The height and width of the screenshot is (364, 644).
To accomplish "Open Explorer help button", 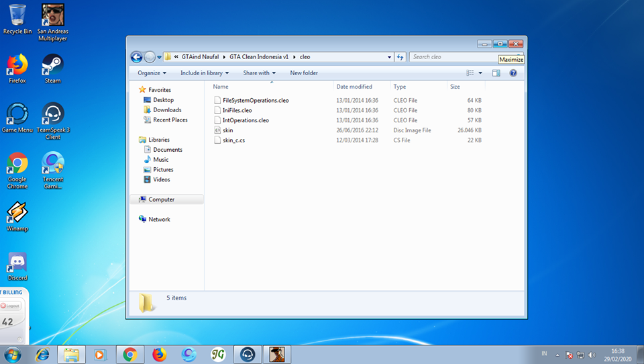I will point(513,73).
